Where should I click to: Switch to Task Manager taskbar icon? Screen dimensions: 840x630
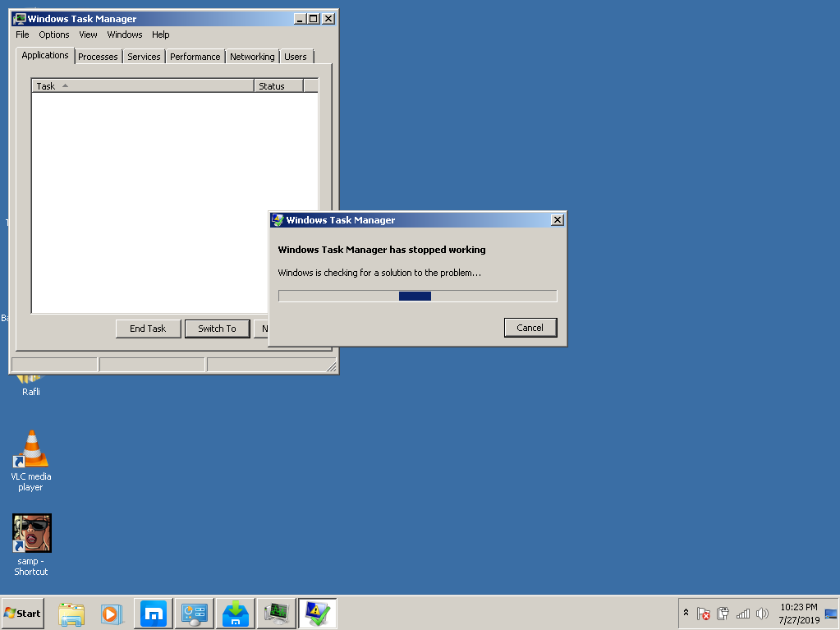(277, 614)
